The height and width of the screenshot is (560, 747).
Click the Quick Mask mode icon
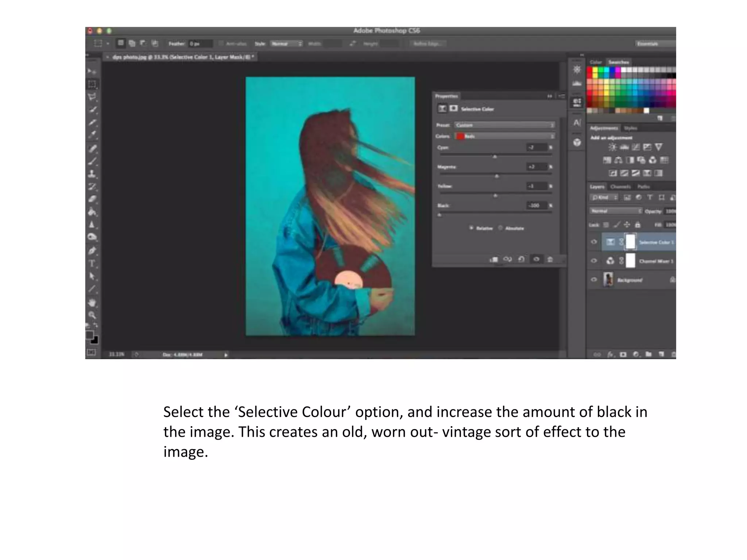tap(91, 352)
